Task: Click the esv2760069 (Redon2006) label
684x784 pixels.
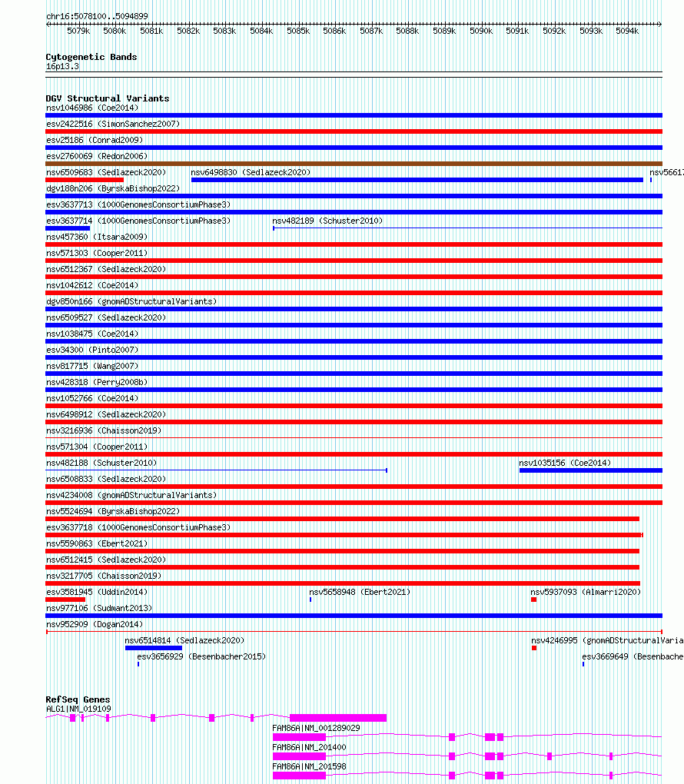Action: tap(97, 156)
